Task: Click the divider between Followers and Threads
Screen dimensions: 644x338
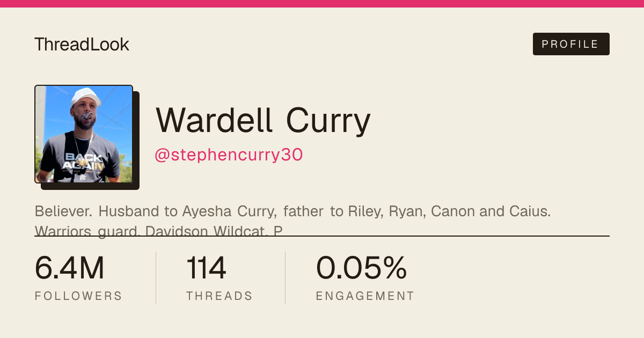Action: coord(156,277)
